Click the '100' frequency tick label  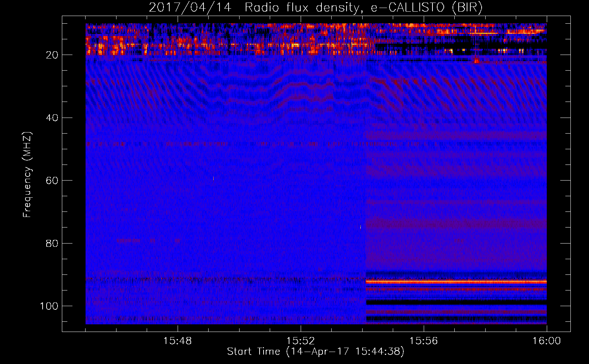point(49,306)
